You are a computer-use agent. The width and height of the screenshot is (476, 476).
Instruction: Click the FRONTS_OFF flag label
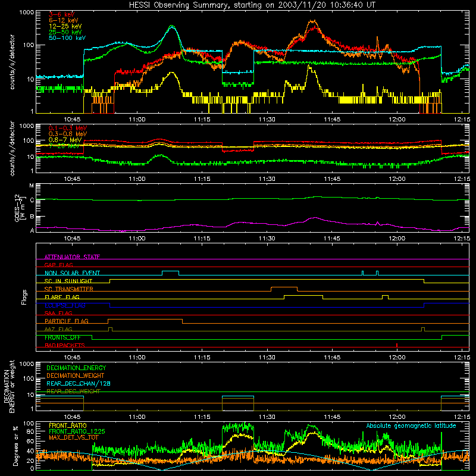click(62, 337)
